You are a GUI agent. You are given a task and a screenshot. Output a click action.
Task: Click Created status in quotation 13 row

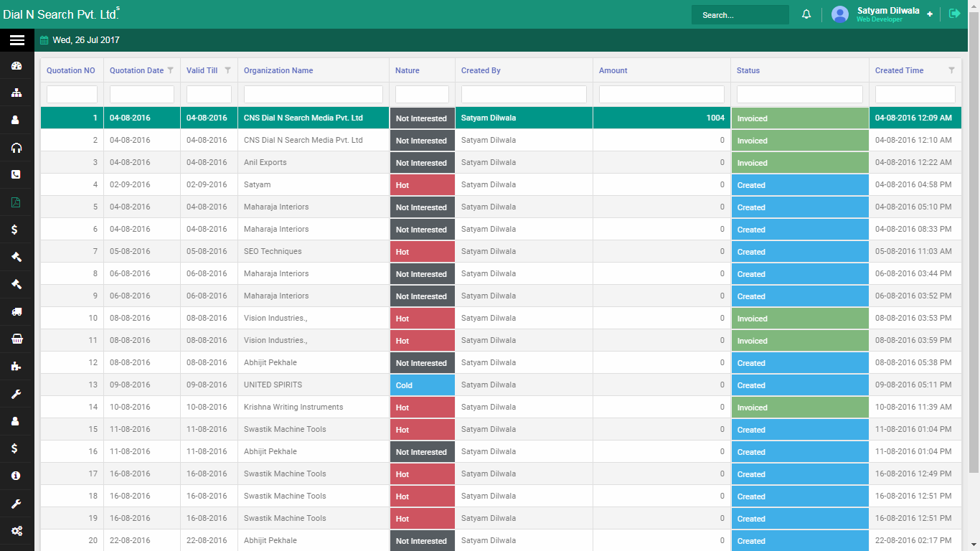[800, 385]
